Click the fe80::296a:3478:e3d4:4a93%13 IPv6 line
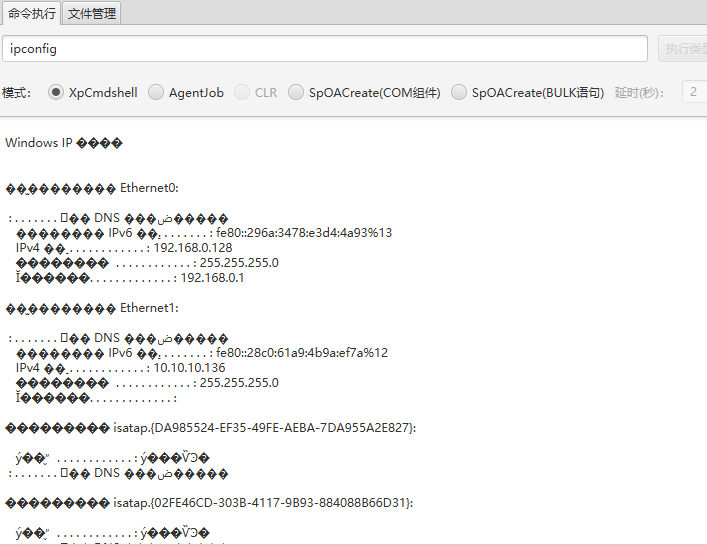Screen dimensions: 707x545 [x=303, y=233]
